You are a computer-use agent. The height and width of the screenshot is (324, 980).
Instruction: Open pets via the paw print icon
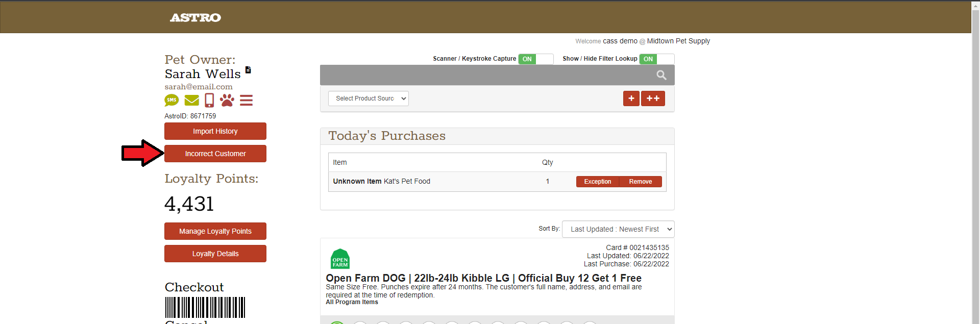[227, 100]
